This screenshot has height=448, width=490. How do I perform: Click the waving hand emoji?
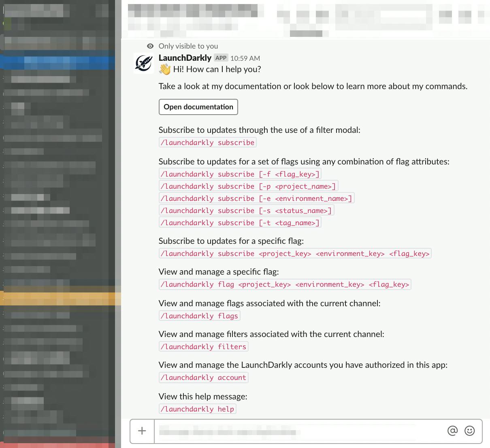point(165,69)
